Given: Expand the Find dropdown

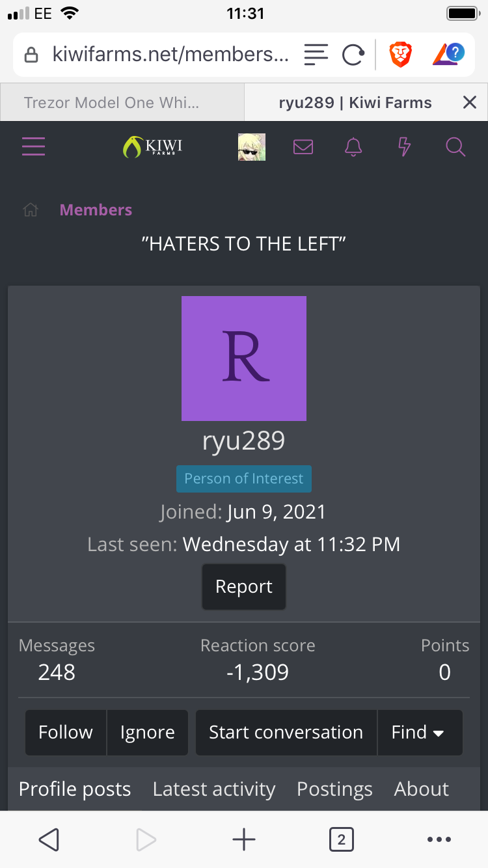Looking at the screenshot, I should pos(420,732).
